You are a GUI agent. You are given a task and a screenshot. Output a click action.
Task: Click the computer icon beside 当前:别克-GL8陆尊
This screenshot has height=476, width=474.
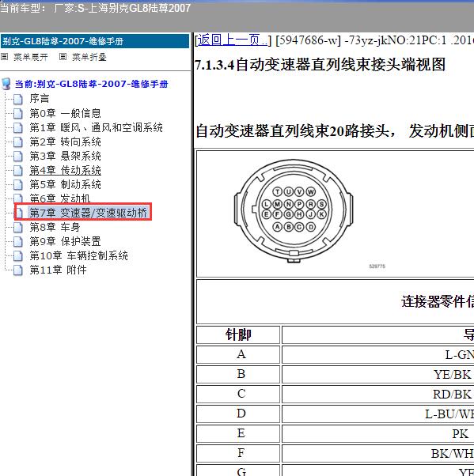tap(6, 84)
